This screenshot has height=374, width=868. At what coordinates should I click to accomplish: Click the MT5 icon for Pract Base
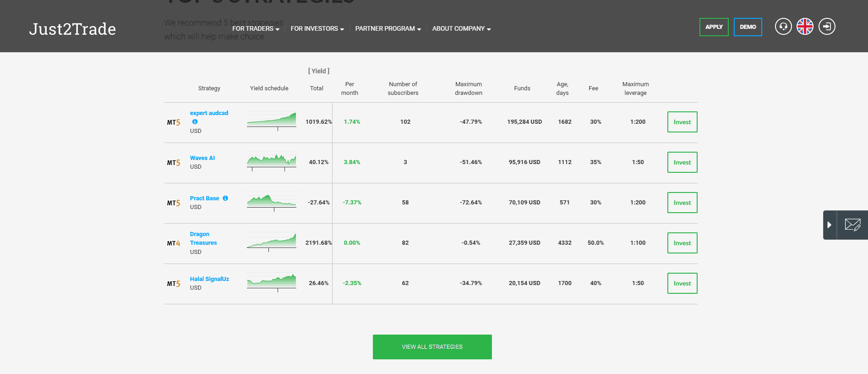pos(174,203)
